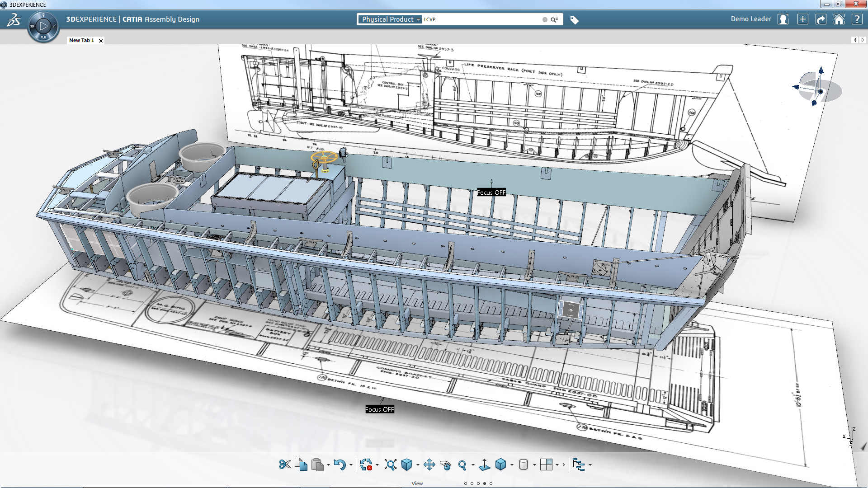Click the Cut scissors icon
The image size is (868, 488).
point(285,465)
